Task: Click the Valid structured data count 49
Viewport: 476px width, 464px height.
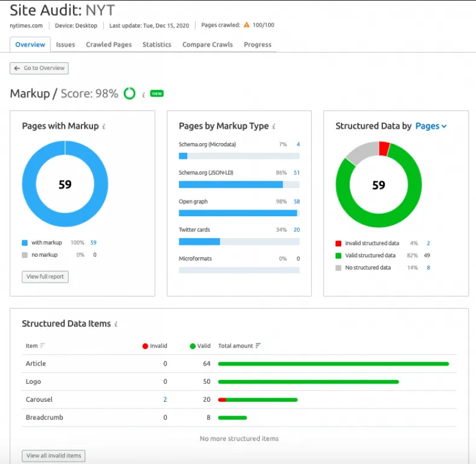Action: pyautogui.click(x=427, y=256)
